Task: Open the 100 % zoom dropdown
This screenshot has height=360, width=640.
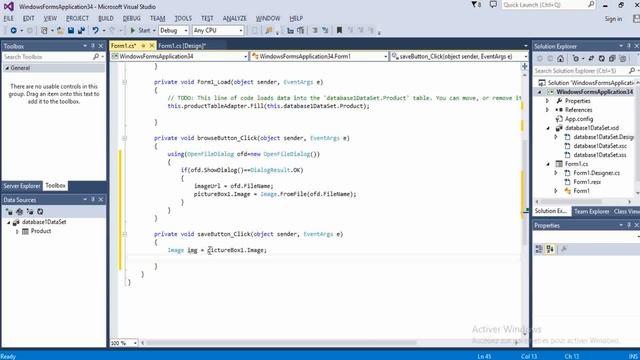Action: pyautogui.click(x=135, y=343)
